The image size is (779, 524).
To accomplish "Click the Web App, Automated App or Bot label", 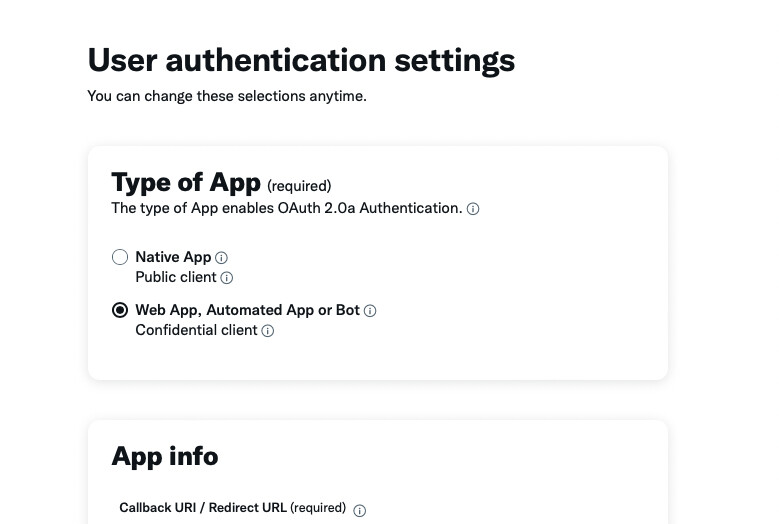I will [247, 310].
